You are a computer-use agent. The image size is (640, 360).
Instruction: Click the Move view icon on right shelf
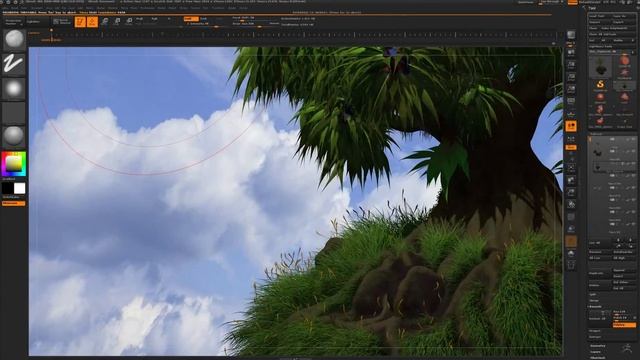point(571,180)
